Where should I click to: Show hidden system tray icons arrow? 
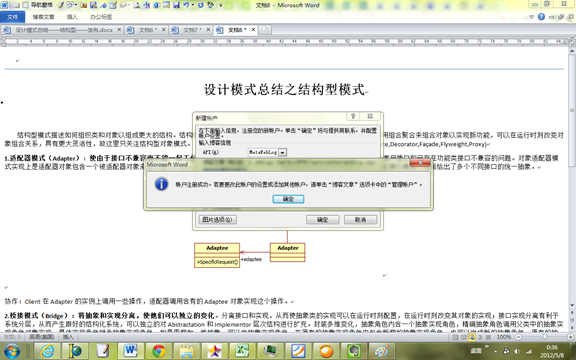[x=496, y=352]
